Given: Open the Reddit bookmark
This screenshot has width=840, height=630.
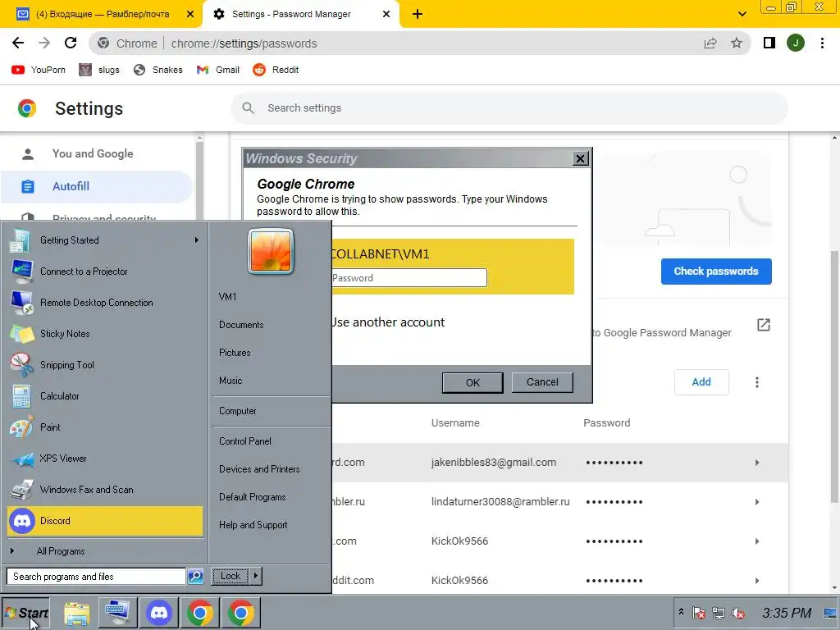Looking at the screenshot, I should click(x=276, y=70).
